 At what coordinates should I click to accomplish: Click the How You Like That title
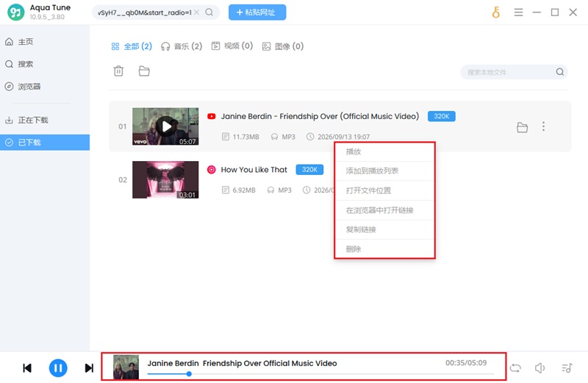point(254,170)
